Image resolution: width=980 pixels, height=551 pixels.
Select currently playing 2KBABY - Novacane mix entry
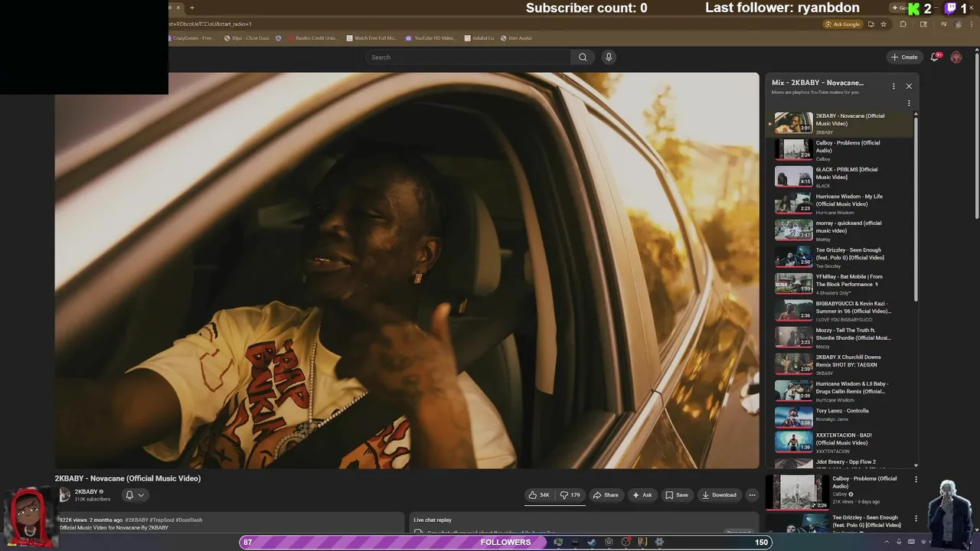coord(841,123)
